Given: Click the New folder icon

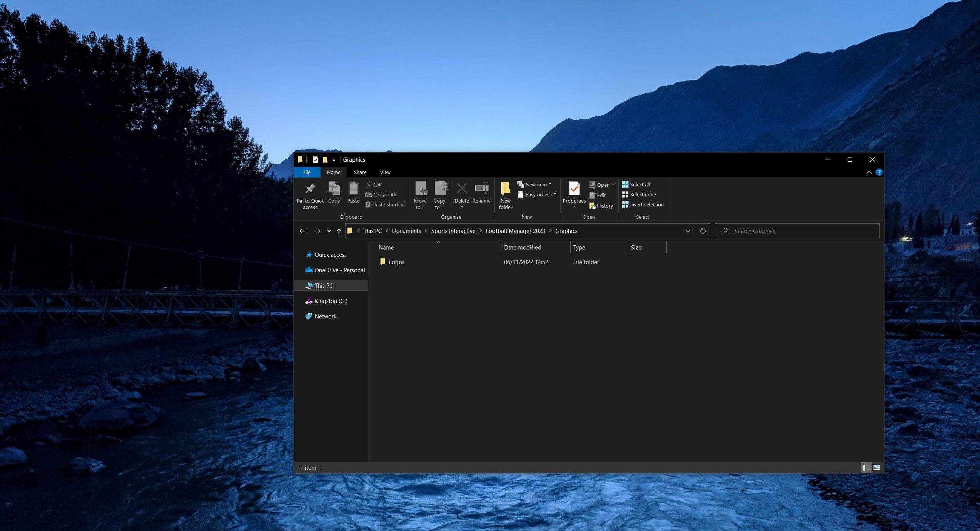Looking at the screenshot, I should (505, 189).
